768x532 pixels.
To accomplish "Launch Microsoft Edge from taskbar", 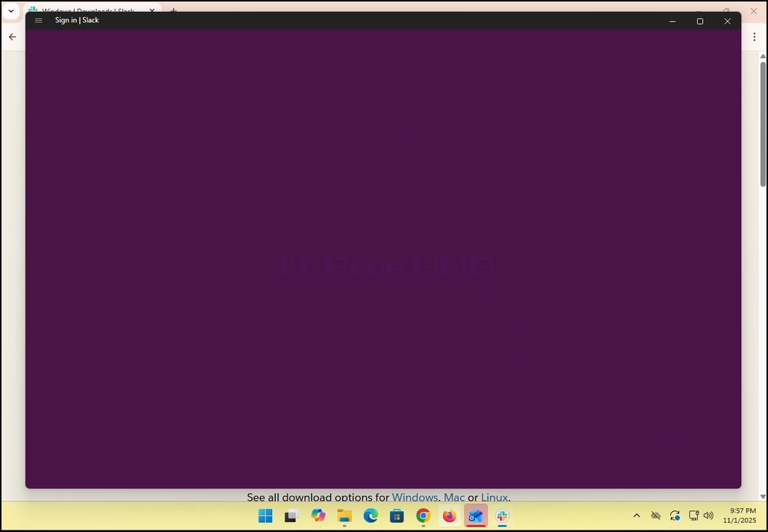I will pos(371,516).
